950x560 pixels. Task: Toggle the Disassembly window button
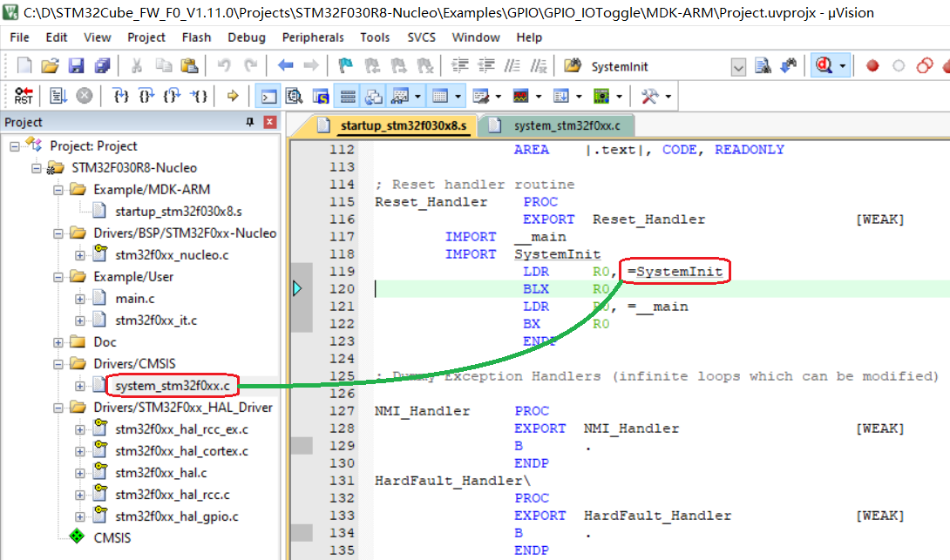coord(295,96)
